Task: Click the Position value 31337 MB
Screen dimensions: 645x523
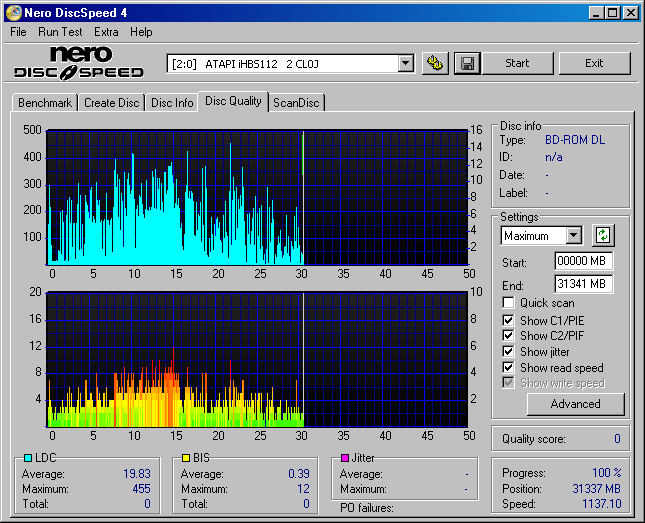Action: [596, 488]
